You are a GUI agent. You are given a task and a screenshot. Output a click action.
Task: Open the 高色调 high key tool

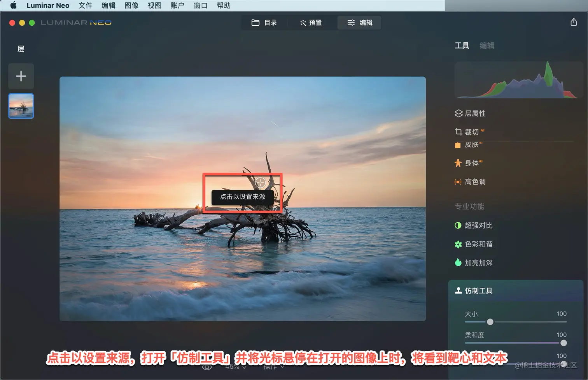[x=470, y=182]
